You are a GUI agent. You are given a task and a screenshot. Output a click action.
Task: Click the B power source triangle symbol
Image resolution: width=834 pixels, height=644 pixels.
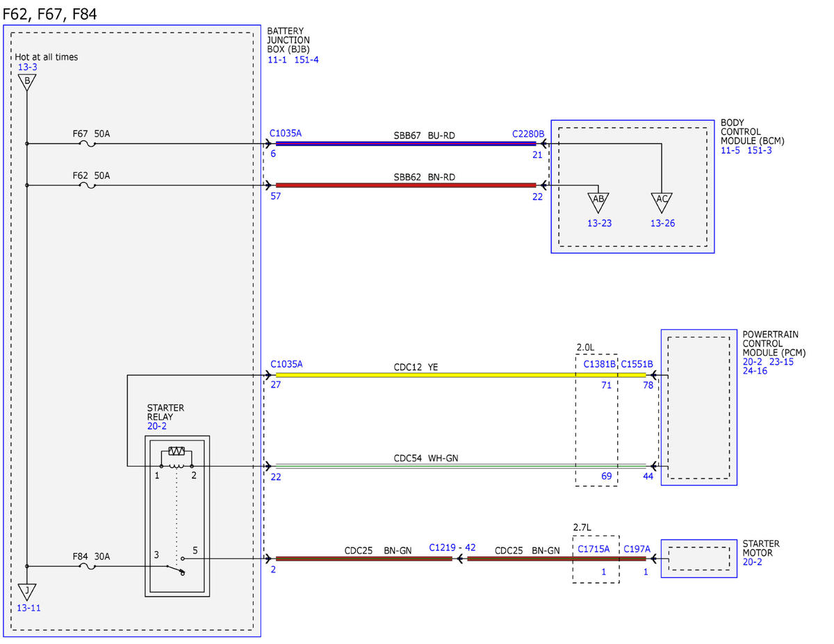point(26,83)
